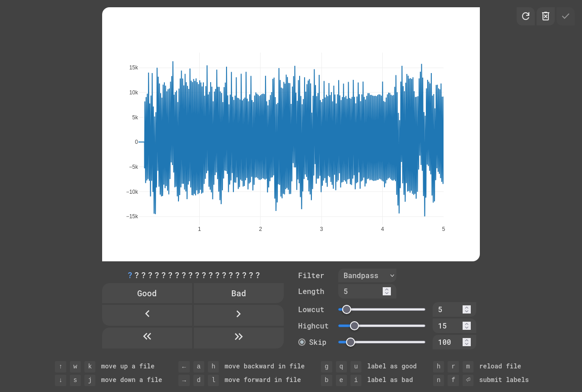Click the Skip slider handle
Image resolution: width=582 pixels, height=392 pixels.
pos(350,342)
